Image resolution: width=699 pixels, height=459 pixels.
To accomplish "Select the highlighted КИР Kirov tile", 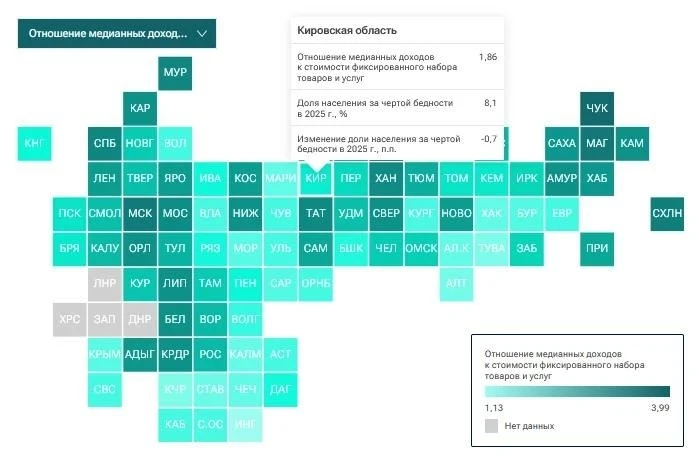I will pyautogui.click(x=316, y=179).
